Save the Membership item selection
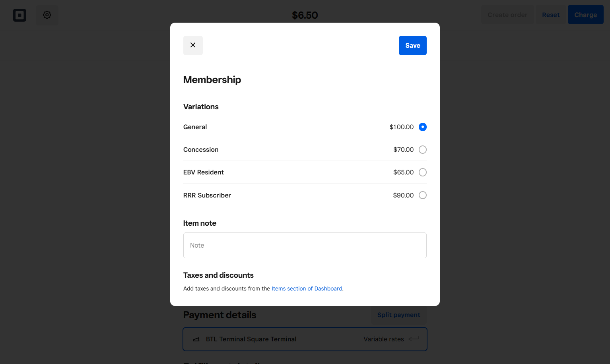This screenshot has height=364, width=610. click(x=413, y=45)
